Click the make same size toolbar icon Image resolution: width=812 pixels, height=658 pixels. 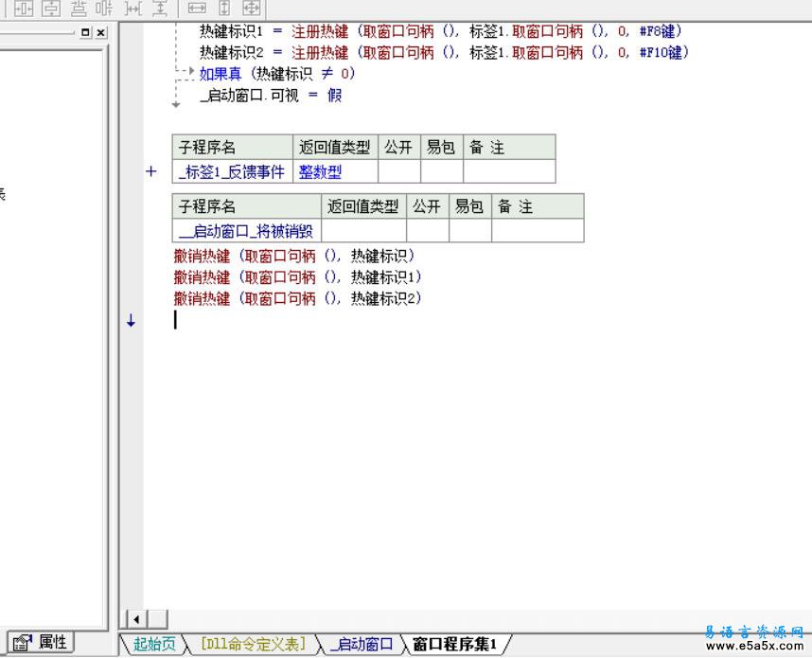coord(251,8)
